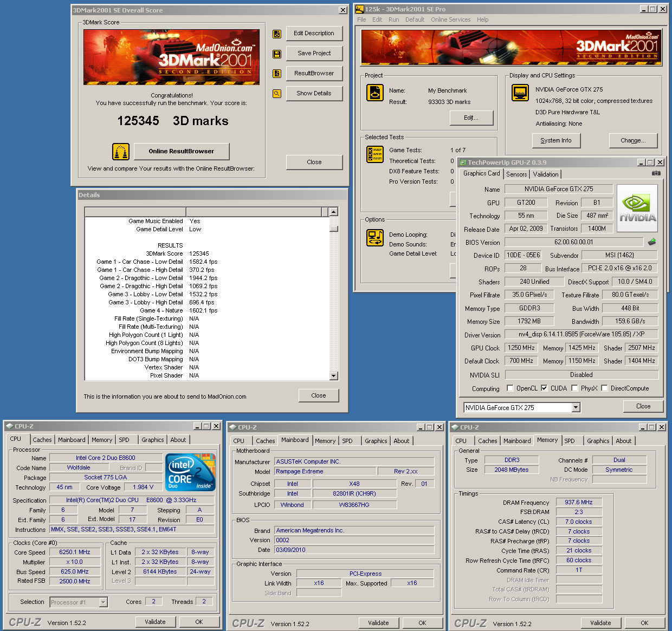Click the Edit Description button
Image resolution: width=672 pixels, height=631 pixels.
pyautogui.click(x=314, y=34)
